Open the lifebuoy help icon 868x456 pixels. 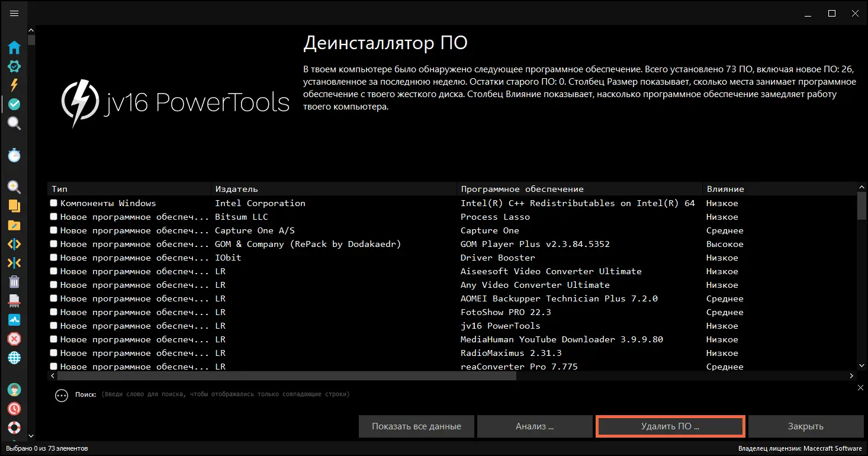click(14, 428)
